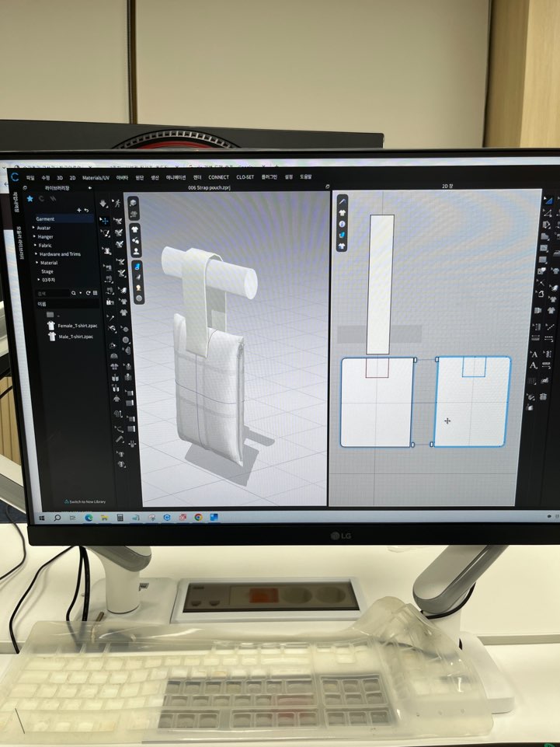Screen dimensions: 560x747
Task: Toggle the garment T-shirt display icon in 3D view
Action: tap(135, 228)
